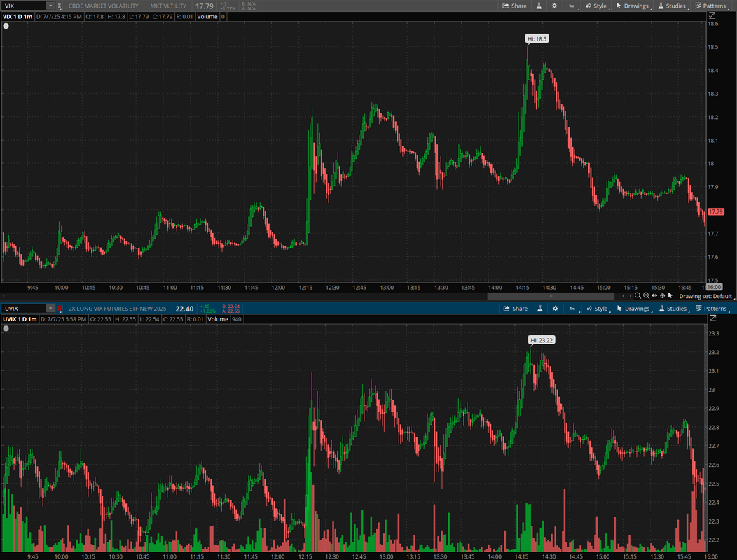Viewport: 737px width, 560px height.
Task: Click the UVIX chart alert exclamation icon
Action: pyautogui.click(x=6, y=328)
